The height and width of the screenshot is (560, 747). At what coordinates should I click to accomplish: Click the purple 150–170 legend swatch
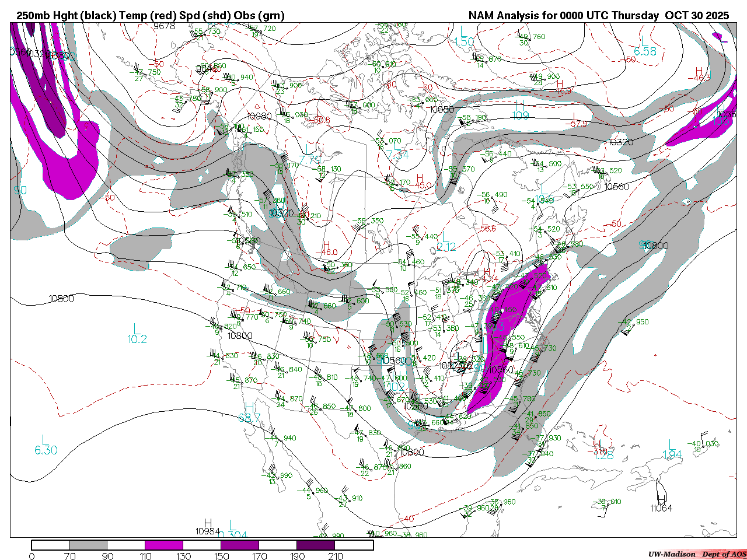click(x=240, y=545)
